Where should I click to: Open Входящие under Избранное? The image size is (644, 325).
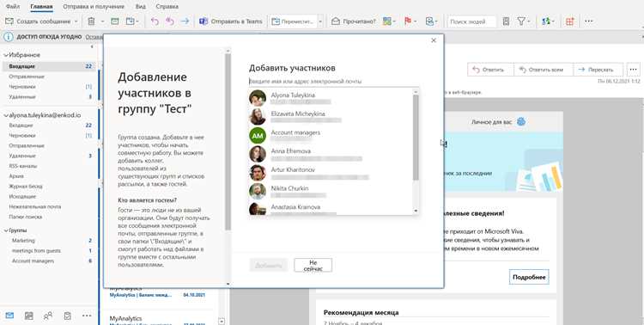coord(49,66)
